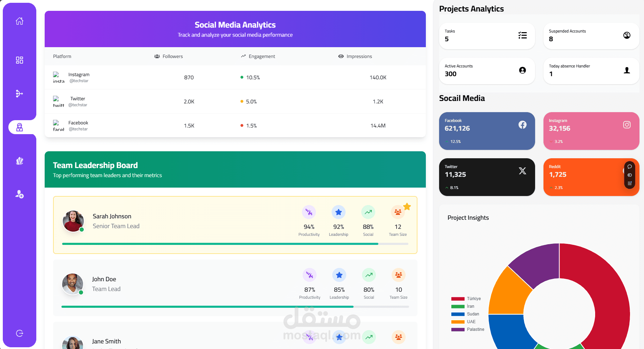This screenshot has width=644, height=349.
Task: Click the gold star on Sarah Johnson's card
Action: (407, 206)
